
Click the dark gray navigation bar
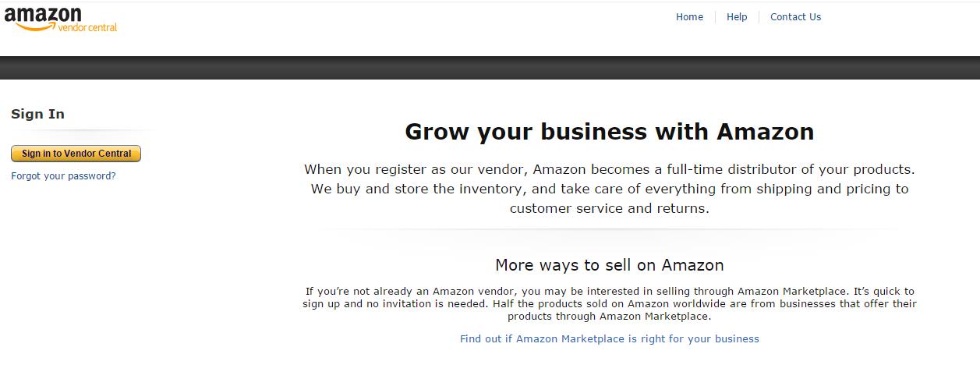point(490,68)
